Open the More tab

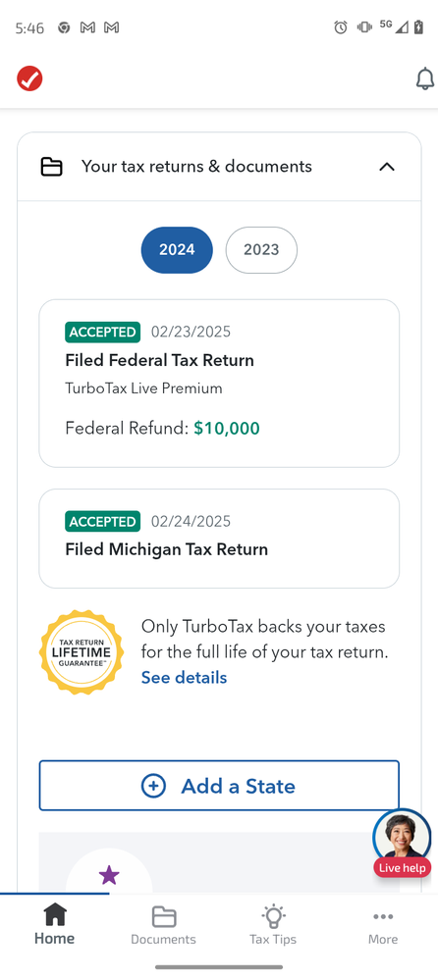383,926
